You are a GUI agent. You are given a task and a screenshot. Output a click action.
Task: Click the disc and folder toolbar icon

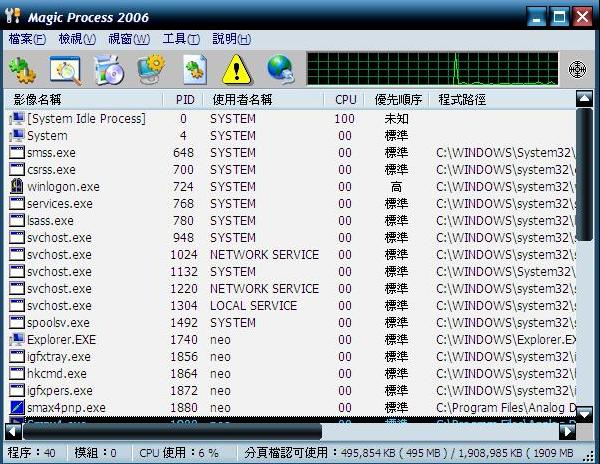pos(109,70)
